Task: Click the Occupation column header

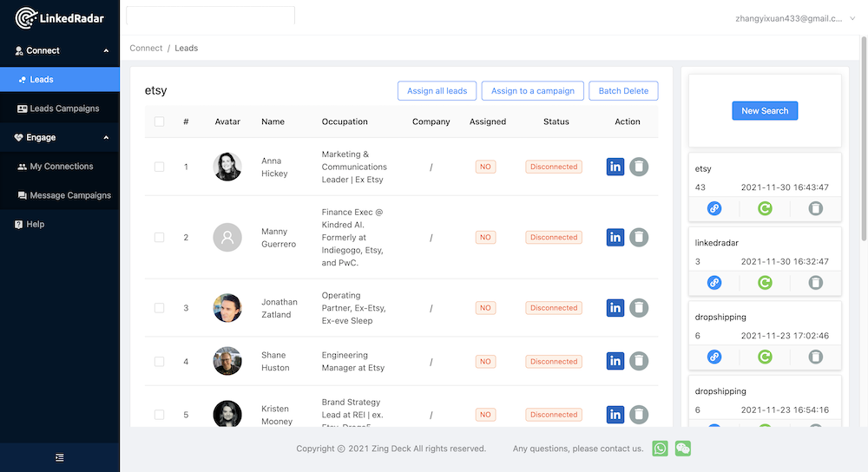Action: [x=345, y=121]
